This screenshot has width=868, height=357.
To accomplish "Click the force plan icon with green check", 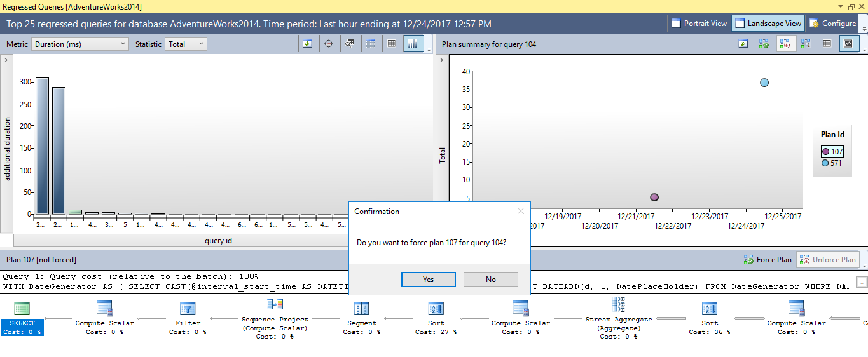I will (764, 44).
